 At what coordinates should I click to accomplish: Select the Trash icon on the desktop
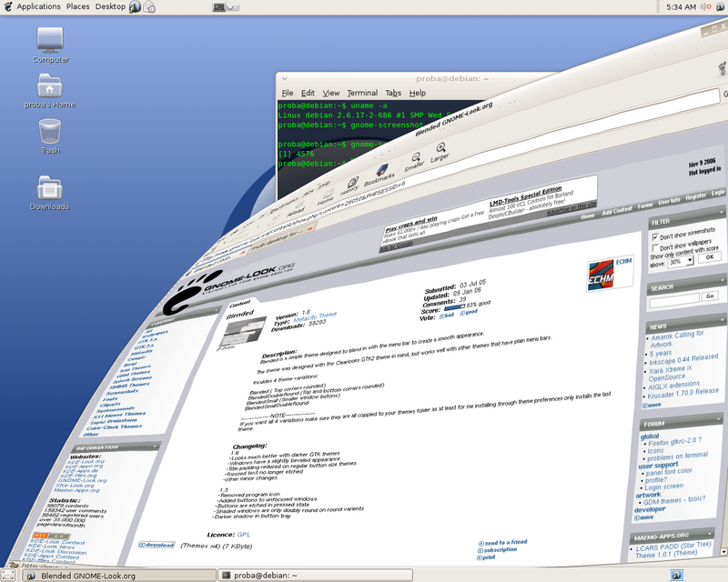pyautogui.click(x=50, y=136)
